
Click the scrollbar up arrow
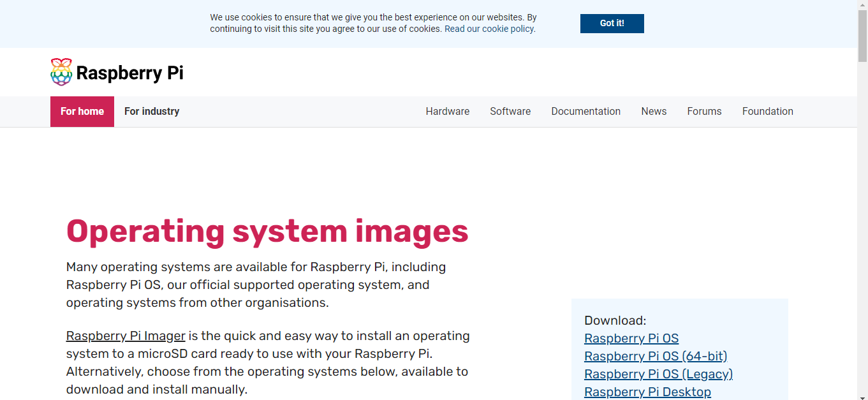click(862, 5)
